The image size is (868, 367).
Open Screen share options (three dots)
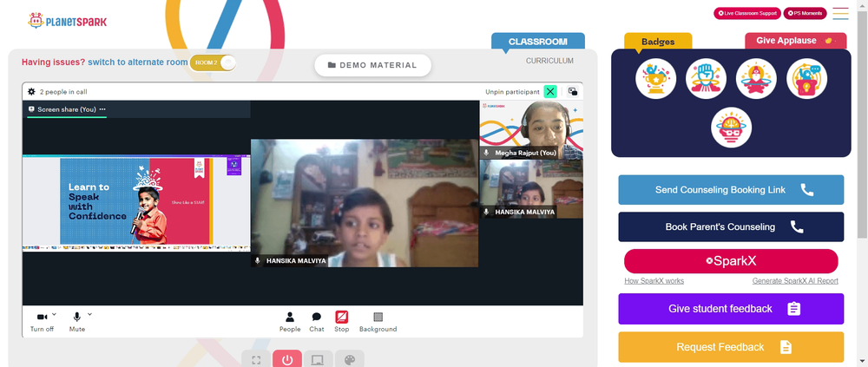102,109
